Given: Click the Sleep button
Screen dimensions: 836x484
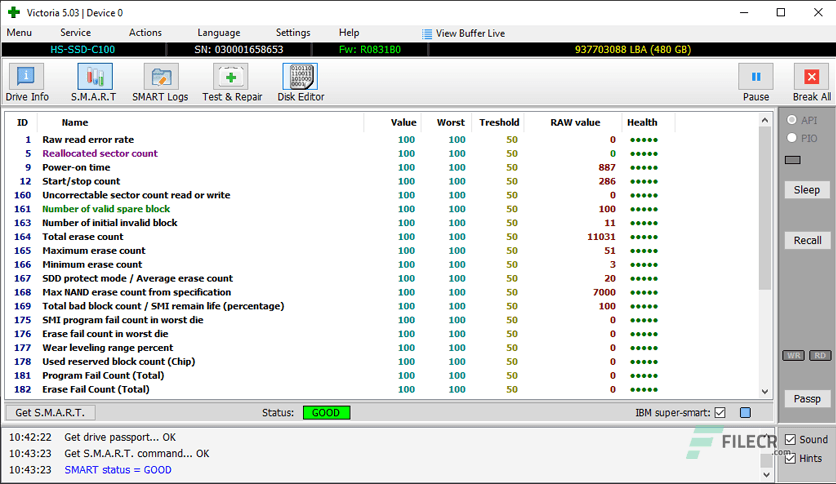Looking at the screenshot, I should [807, 190].
